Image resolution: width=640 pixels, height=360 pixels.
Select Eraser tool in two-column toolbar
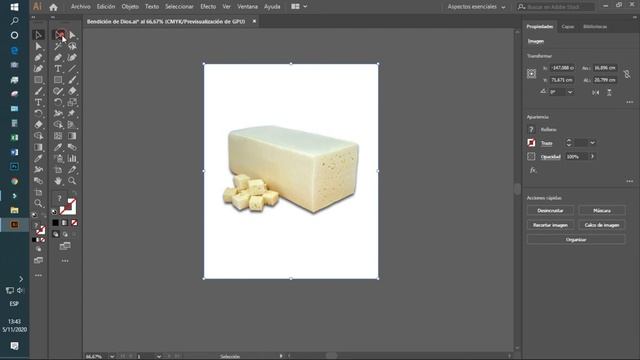point(72,91)
